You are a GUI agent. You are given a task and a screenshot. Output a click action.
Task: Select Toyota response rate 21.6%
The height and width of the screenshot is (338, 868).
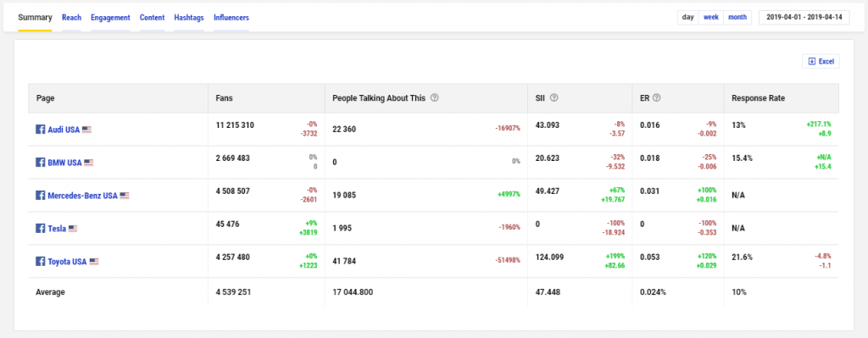point(742,257)
